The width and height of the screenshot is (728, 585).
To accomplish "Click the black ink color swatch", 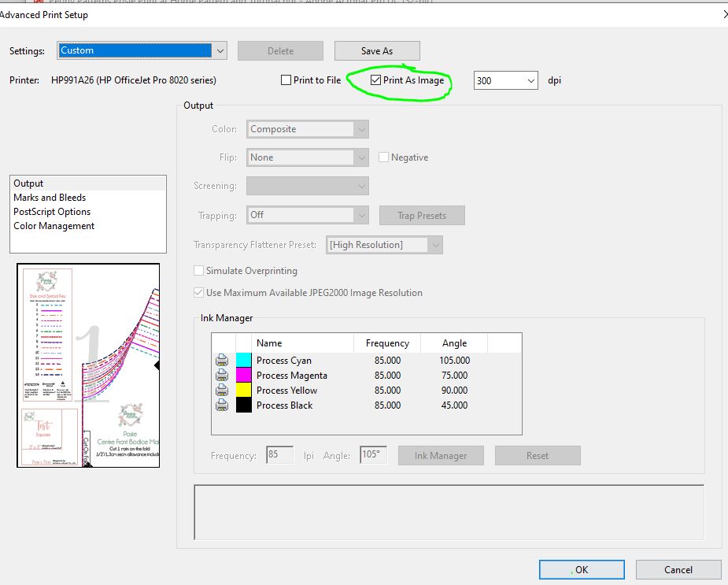I will click(x=243, y=405).
